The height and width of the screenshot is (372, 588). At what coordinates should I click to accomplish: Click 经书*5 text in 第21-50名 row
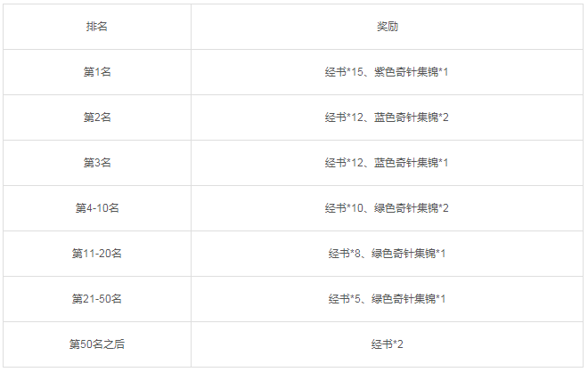point(344,299)
